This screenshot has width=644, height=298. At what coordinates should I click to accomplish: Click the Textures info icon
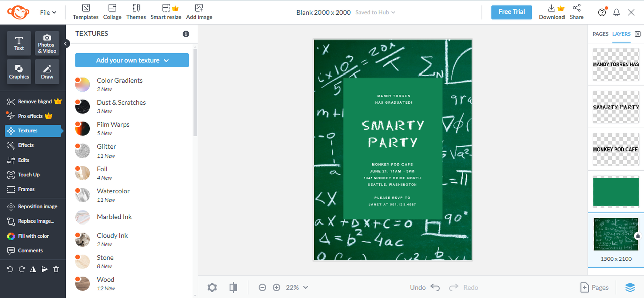point(186,34)
